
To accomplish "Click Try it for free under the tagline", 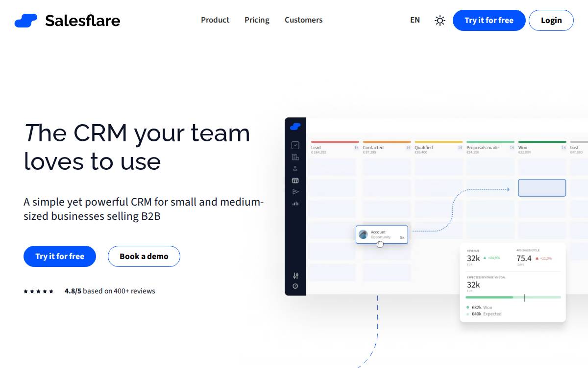I will [x=60, y=256].
